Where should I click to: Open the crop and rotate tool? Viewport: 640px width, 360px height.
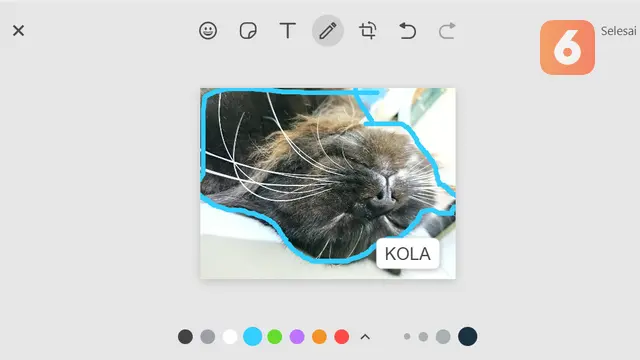point(368,31)
